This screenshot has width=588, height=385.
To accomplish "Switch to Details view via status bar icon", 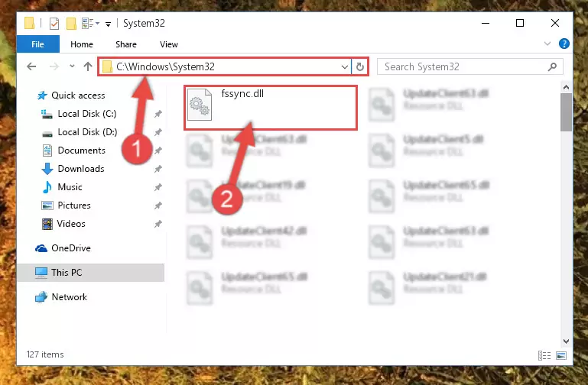I will click(x=544, y=355).
